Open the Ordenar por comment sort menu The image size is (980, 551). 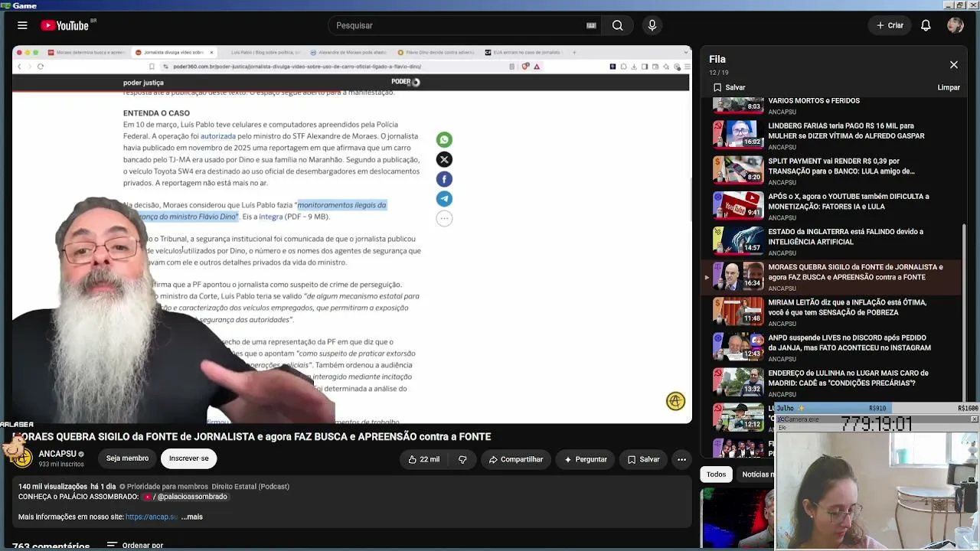point(136,546)
